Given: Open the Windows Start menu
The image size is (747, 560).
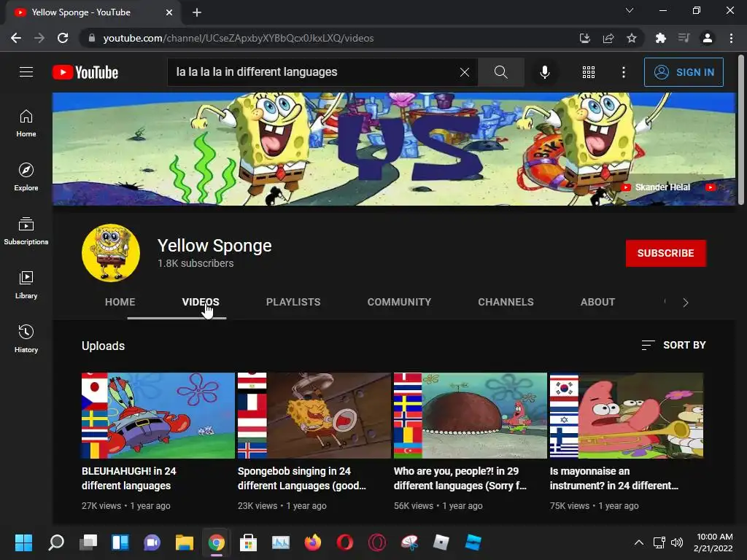Looking at the screenshot, I should pos(23,542).
